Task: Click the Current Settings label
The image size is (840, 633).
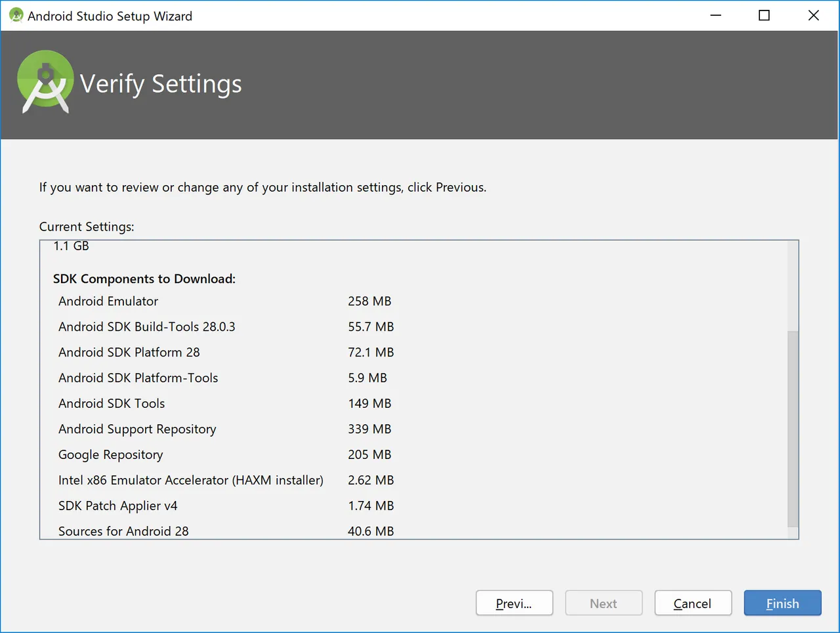Action: tap(87, 227)
